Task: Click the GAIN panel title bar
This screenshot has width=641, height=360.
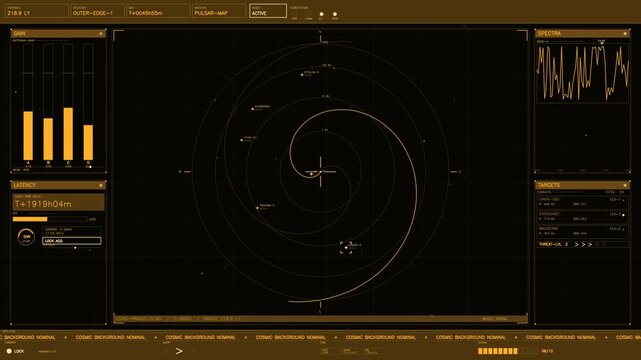Action: (x=58, y=34)
